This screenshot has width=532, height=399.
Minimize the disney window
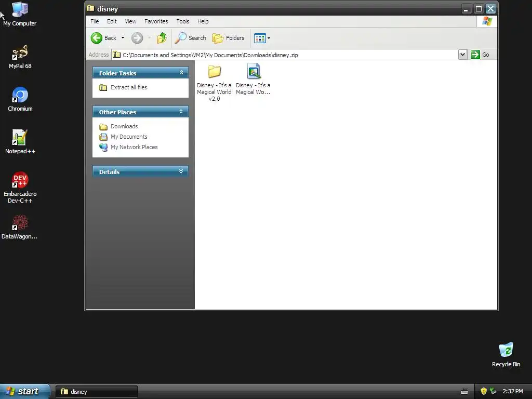tap(467, 9)
